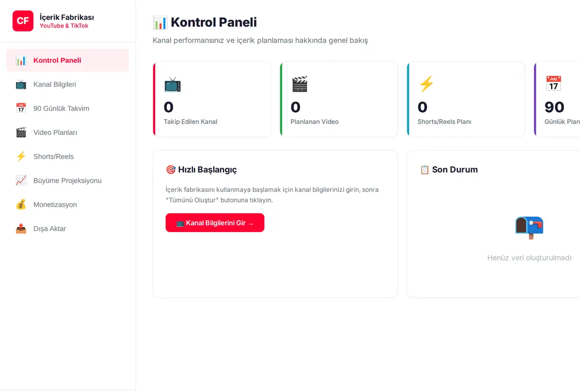Image resolution: width=580 pixels, height=392 pixels.
Task: Click the mailbox icon in Son Durum panel
Action: click(x=529, y=227)
